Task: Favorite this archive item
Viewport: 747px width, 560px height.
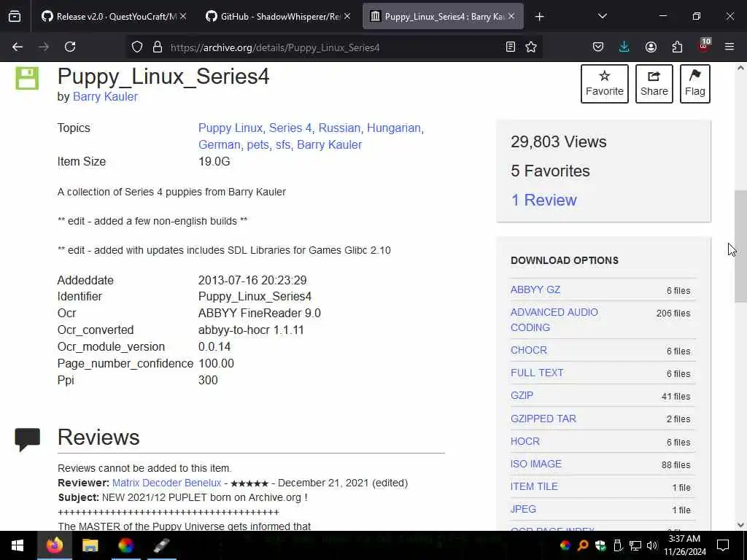Action: [x=604, y=84]
